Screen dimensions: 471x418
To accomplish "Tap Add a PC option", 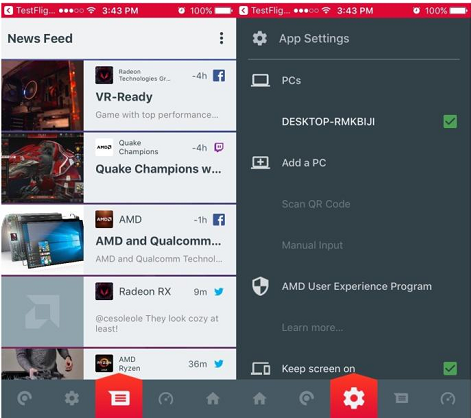I will (x=304, y=163).
